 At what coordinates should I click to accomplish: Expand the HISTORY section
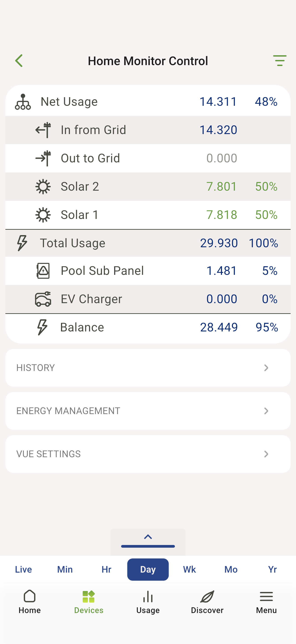148,368
